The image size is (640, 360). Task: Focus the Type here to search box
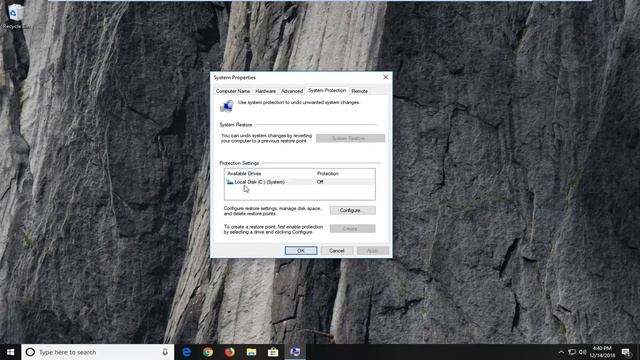(x=98, y=352)
